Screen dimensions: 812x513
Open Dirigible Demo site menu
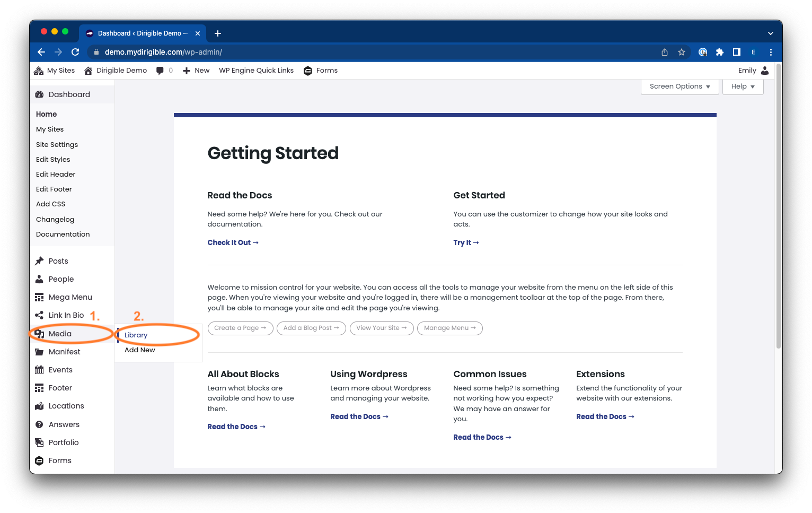coord(116,71)
